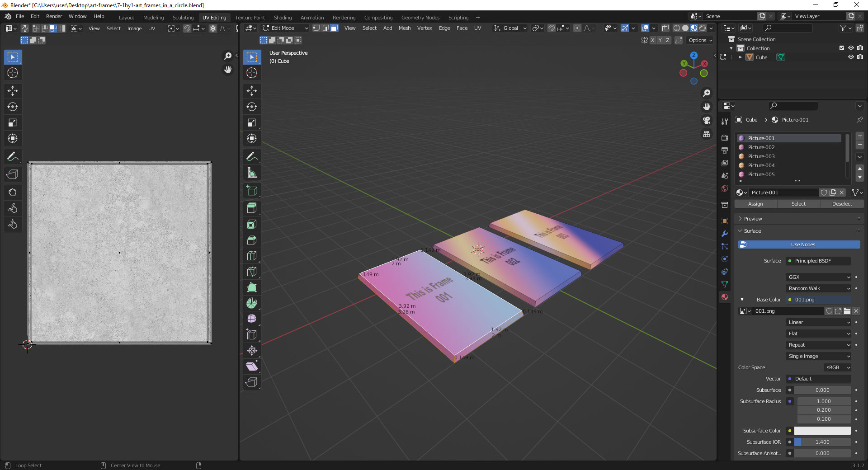
Task: Select the Grab tool in UV editor
Action: [x=13, y=193]
